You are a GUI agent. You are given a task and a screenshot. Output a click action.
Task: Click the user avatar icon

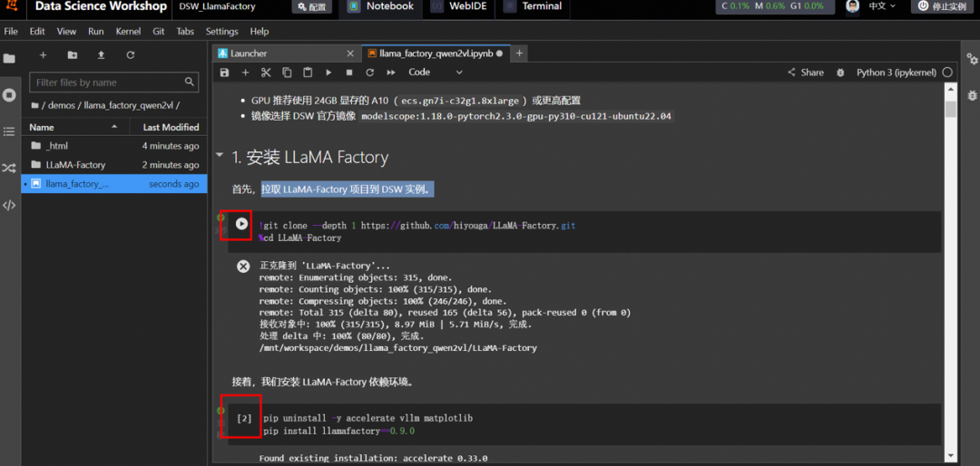pyautogui.click(x=852, y=6)
